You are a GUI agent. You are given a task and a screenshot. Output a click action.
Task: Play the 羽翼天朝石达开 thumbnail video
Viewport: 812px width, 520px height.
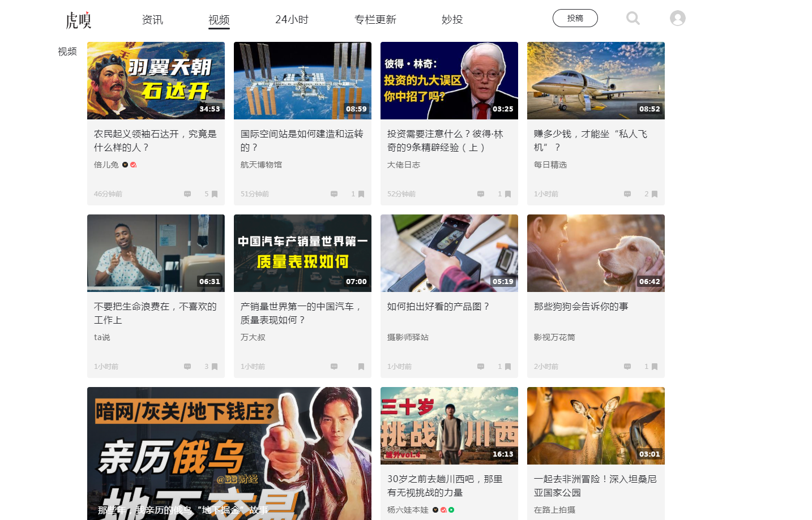click(x=156, y=80)
